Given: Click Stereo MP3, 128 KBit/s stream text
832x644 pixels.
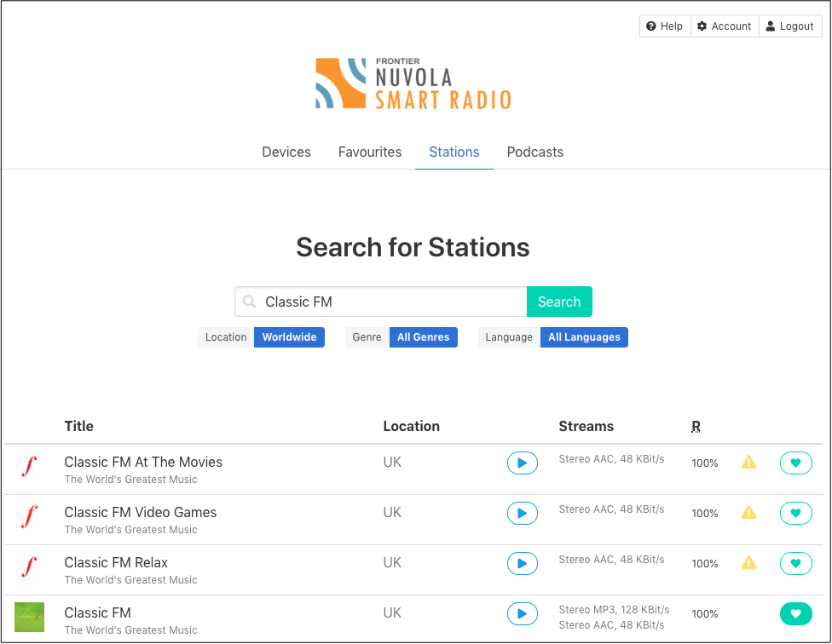Looking at the screenshot, I should coord(614,610).
